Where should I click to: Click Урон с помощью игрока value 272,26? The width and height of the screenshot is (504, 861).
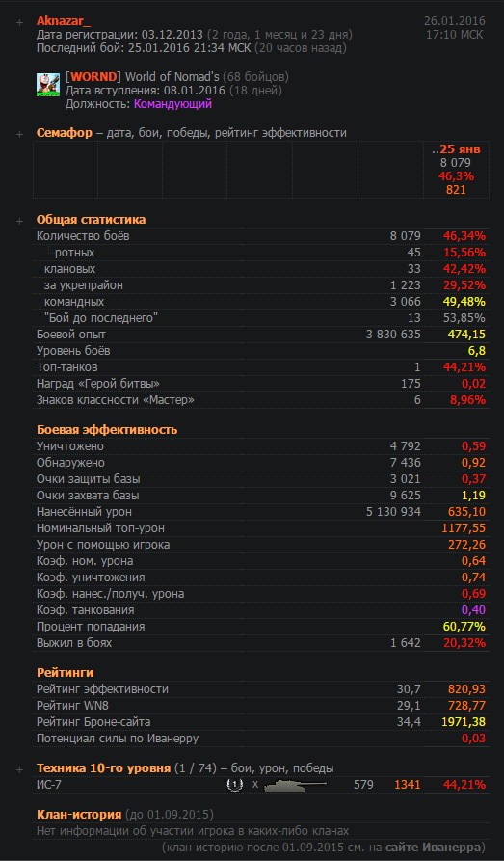[466, 545]
